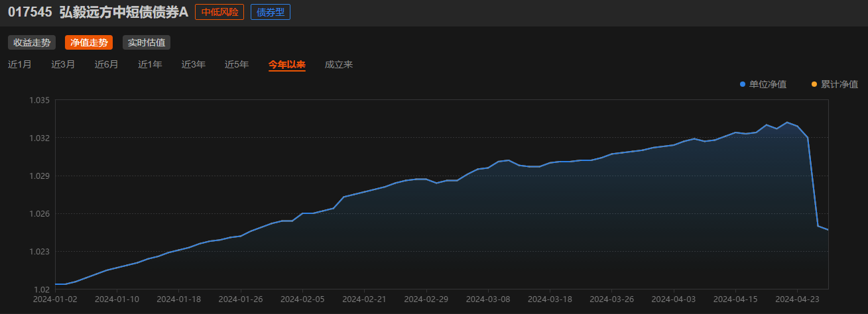Select the 近3月 time range
This screenshot has width=868, height=314.
[x=63, y=64]
